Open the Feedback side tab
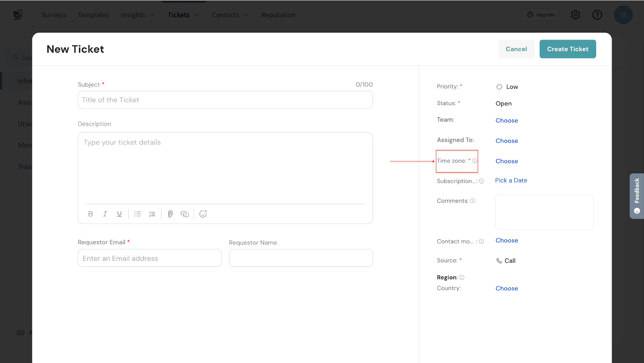The width and height of the screenshot is (644, 363). tap(637, 196)
